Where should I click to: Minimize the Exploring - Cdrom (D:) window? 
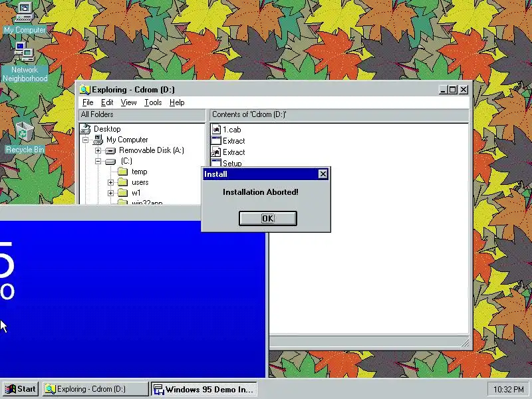click(x=443, y=90)
